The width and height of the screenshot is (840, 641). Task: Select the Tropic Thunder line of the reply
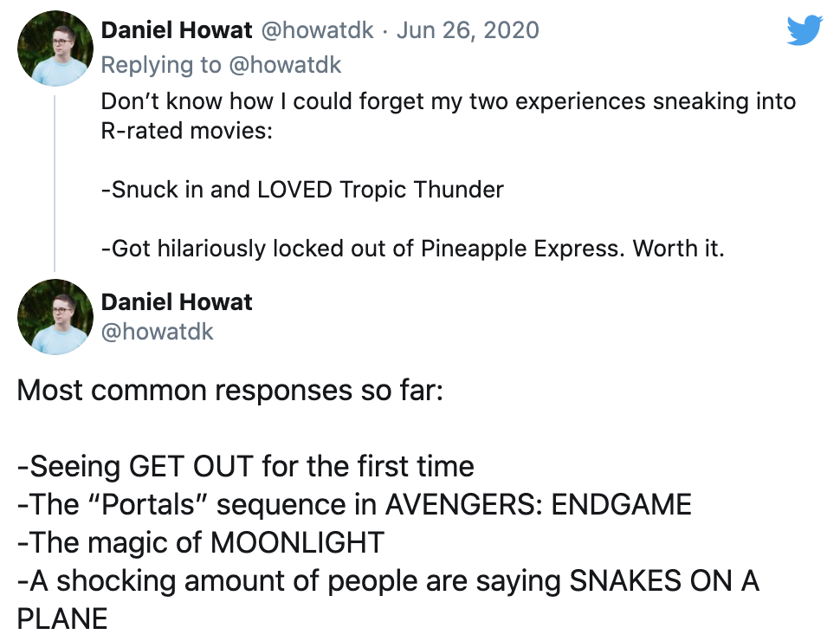302,190
